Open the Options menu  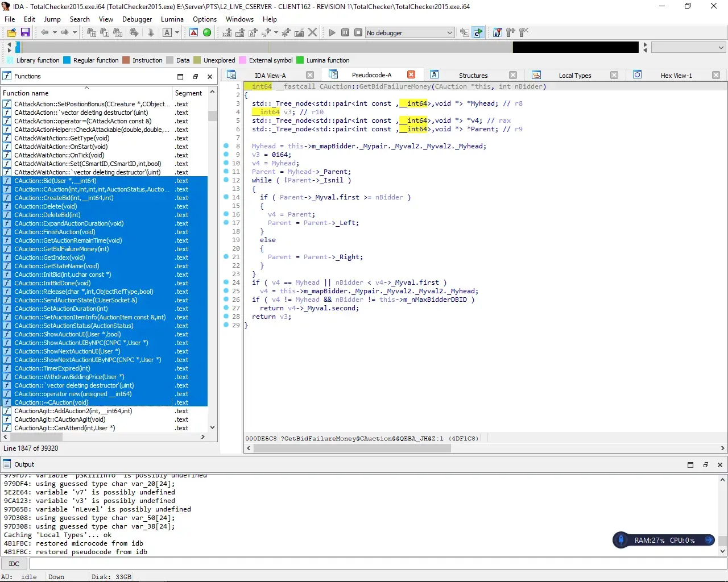(x=205, y=19)
